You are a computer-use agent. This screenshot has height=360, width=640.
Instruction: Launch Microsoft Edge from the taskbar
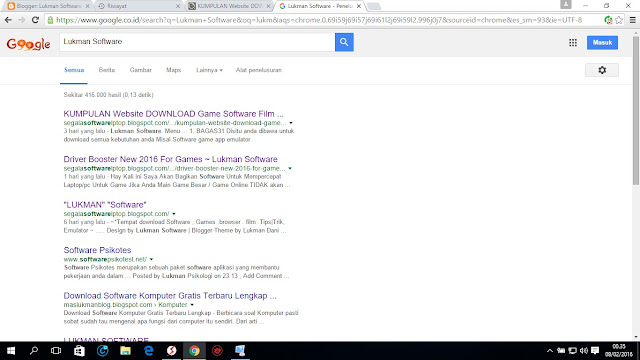[149, 351]
